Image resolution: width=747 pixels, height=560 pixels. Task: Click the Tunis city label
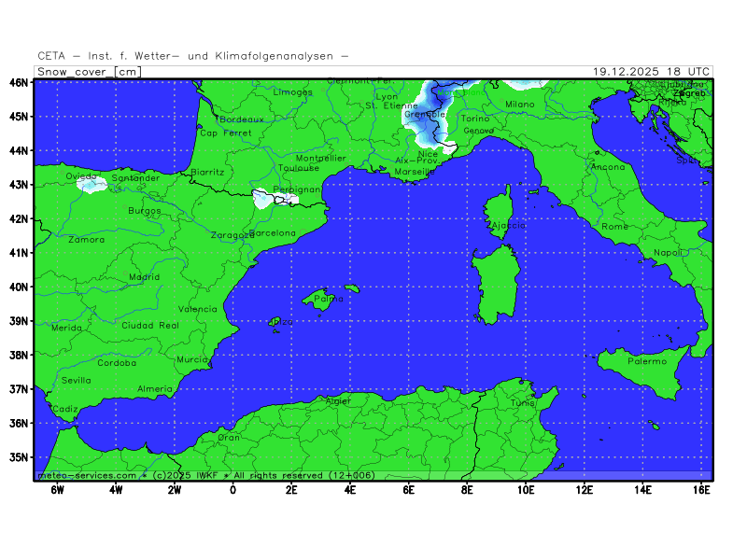pyautogui.click(x=523, y=402)
